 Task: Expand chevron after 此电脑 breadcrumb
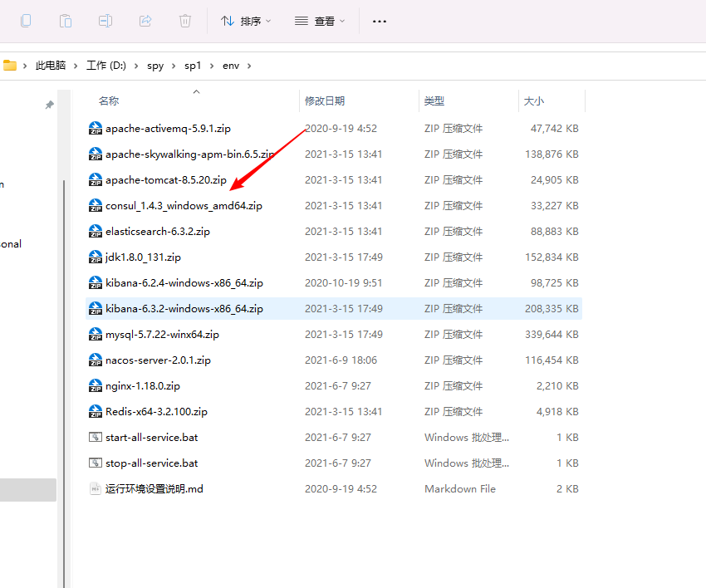76,66
